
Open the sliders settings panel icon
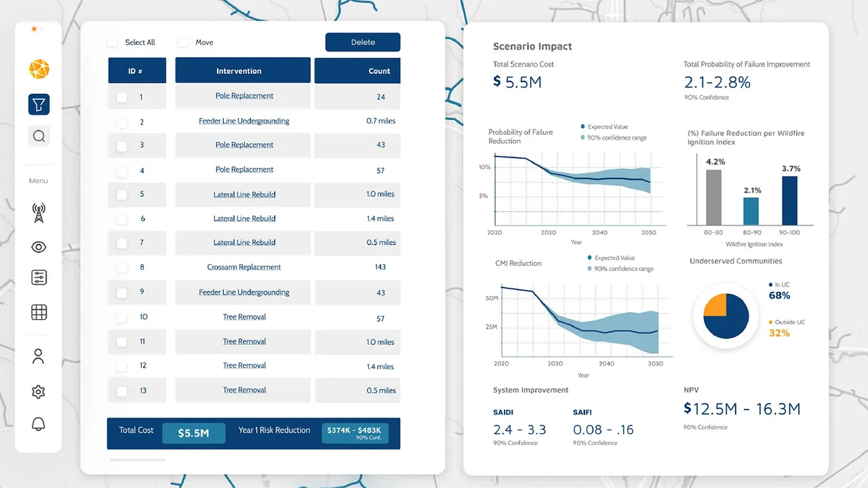point(39,278)
